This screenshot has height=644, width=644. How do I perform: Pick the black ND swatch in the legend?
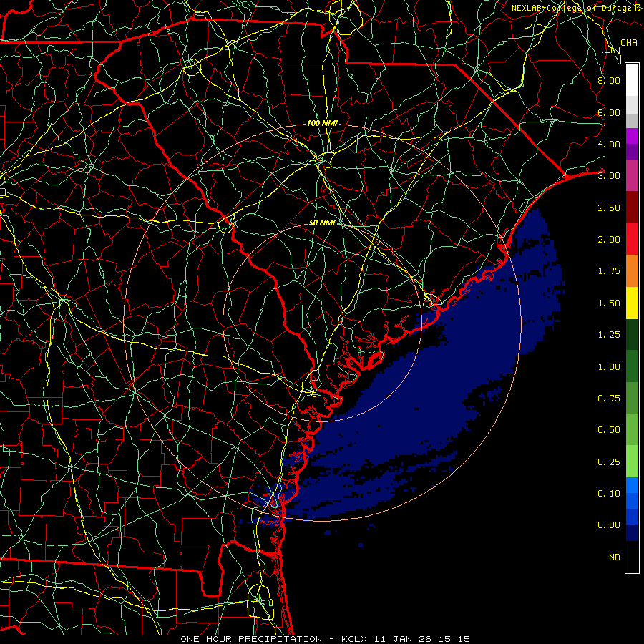[x=632, y=557]
